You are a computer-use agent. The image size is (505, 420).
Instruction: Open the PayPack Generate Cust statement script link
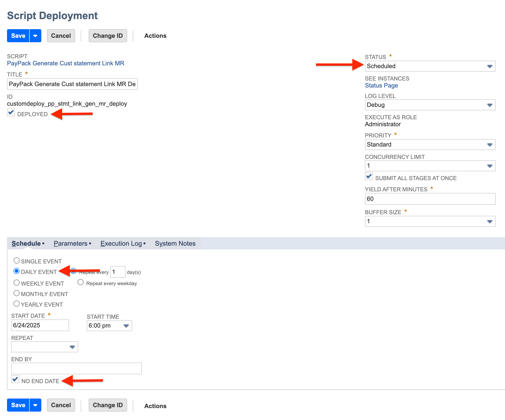pos(65,63)
